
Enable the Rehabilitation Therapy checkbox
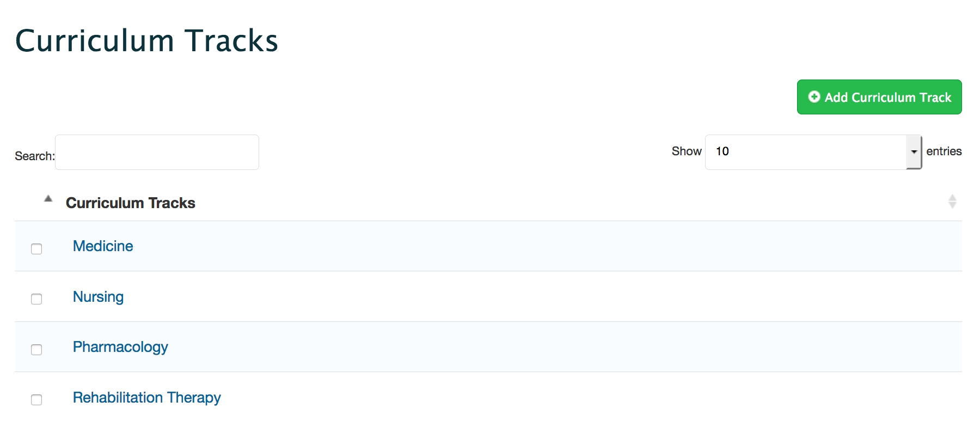pyautogui.click(x=36, y=400)
